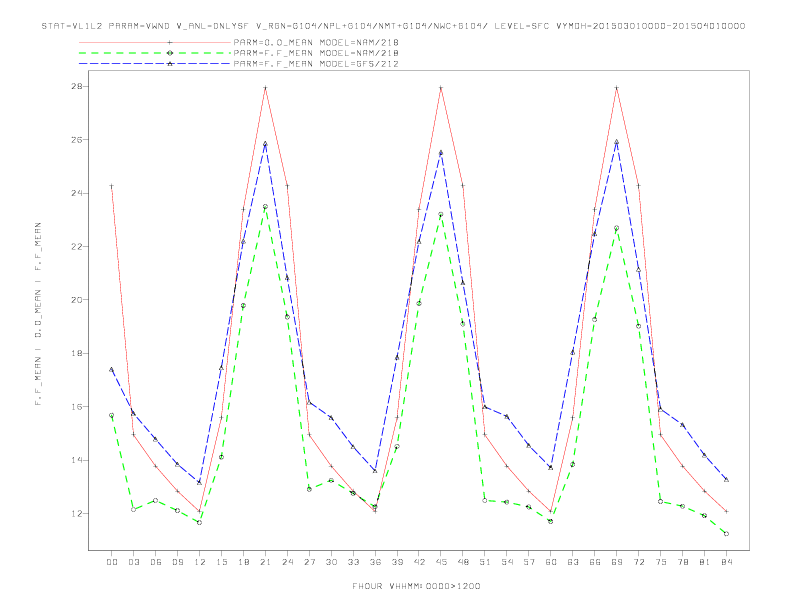The height and width of the screenshot is (612, 792).
Task: Click x-axis tick label 36
Action: 375,562
